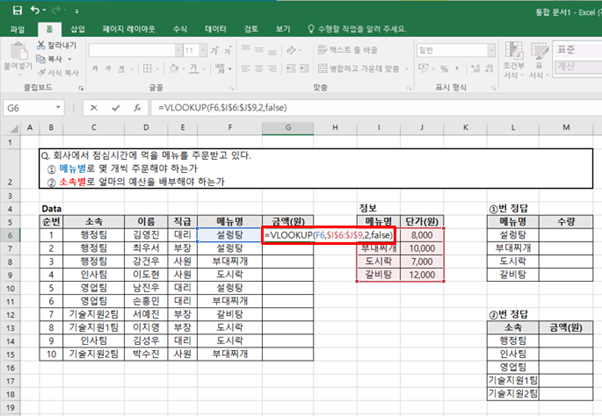Image resolution: width=602 pixels, height=416 pixels.
Task: Open the font name dropdown
Action: click(x=179, y=50)
